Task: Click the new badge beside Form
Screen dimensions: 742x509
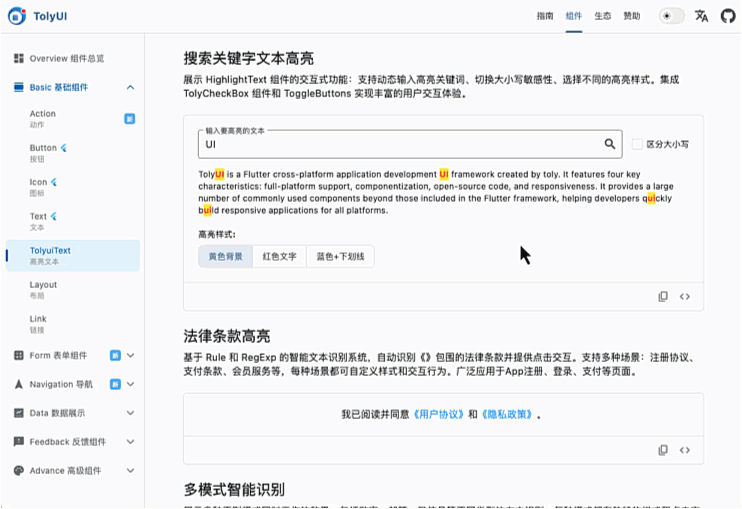Action: (x=115, y=355)
